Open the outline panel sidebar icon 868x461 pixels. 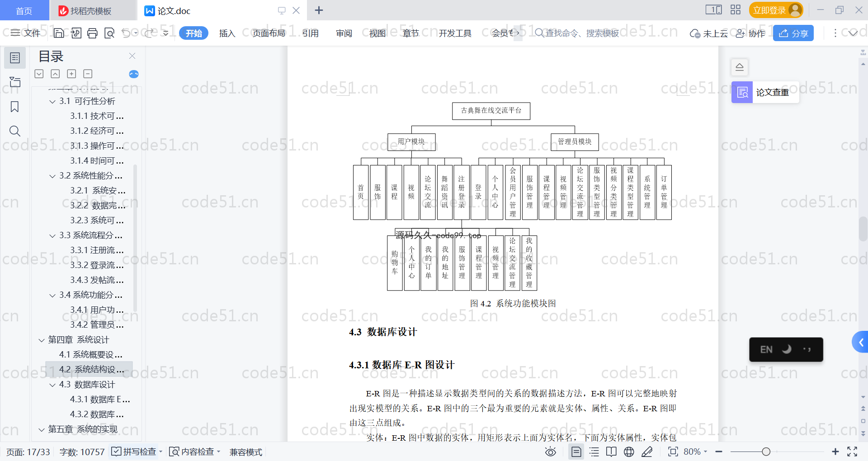pos(15,58)
